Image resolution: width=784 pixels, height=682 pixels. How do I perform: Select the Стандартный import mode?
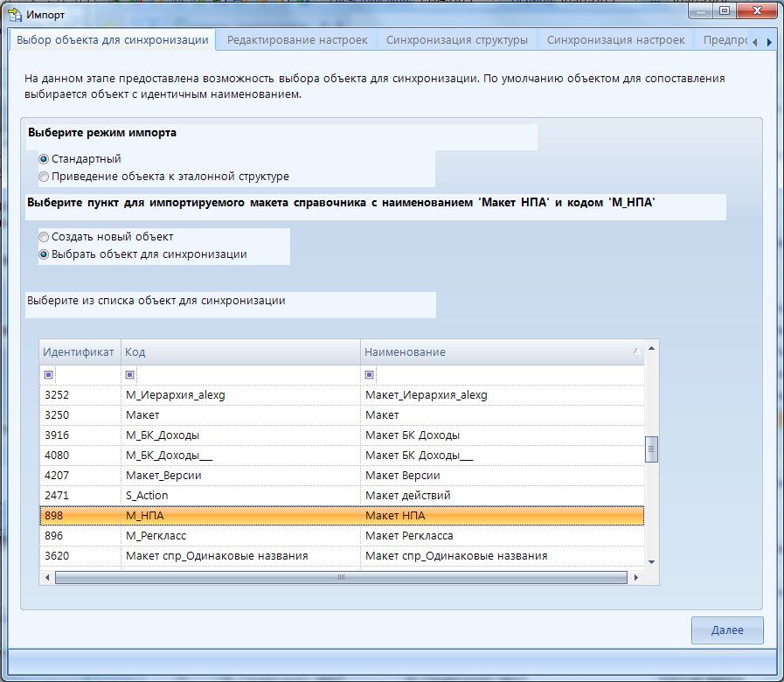click(44, 159)
